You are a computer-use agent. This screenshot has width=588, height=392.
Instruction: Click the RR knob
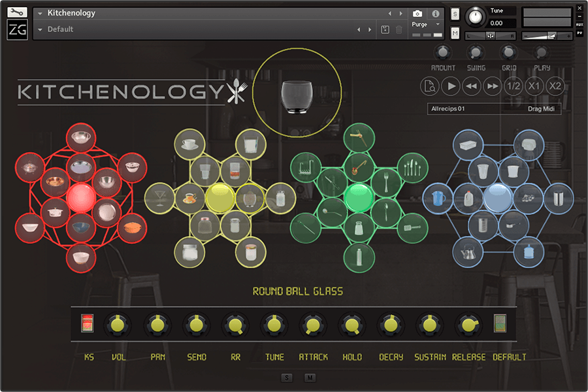coord(235,325)
